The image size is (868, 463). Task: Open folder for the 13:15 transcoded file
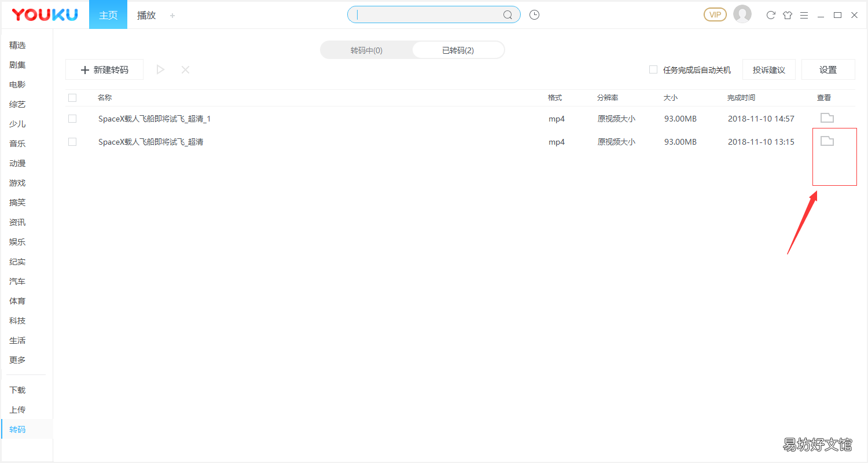tap(827, 141)
